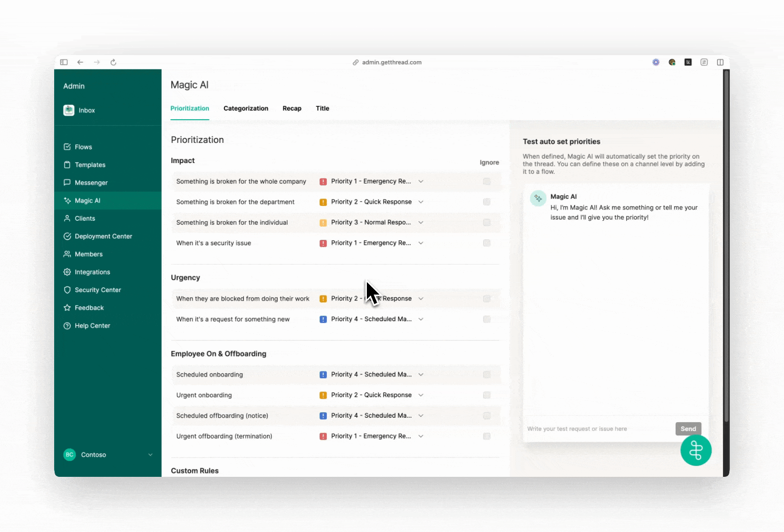Viewport: 784px width, 532px height.
Task: Expand priority dropdown for Scheduled onboarding
Action: pos(421,374)
